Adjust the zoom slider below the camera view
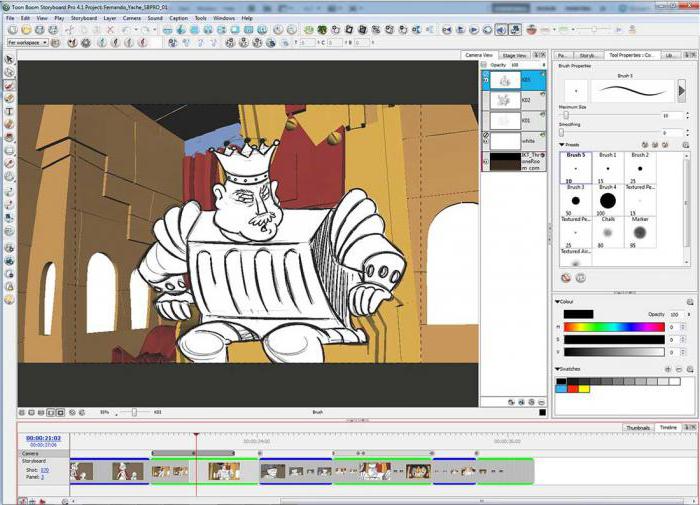Screen dimensions: 700x505 tap(134, 412)
